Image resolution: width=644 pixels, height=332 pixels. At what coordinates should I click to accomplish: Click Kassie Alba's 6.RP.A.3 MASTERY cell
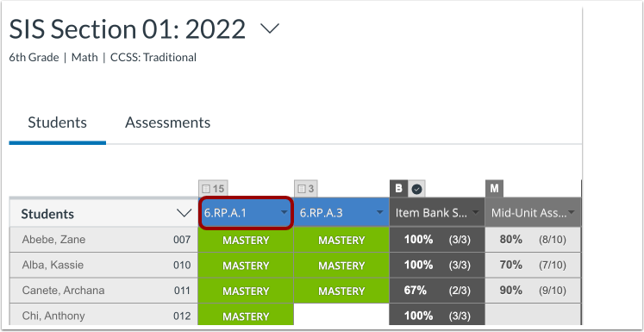(341, 266)
